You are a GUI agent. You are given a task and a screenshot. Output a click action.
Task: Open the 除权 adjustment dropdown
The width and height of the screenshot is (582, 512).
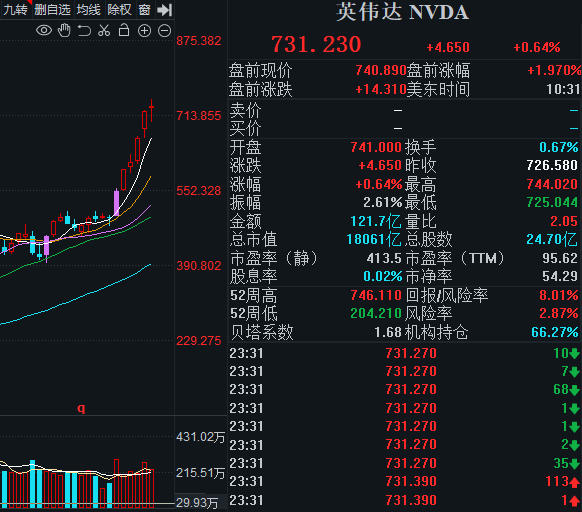[119, 10]
